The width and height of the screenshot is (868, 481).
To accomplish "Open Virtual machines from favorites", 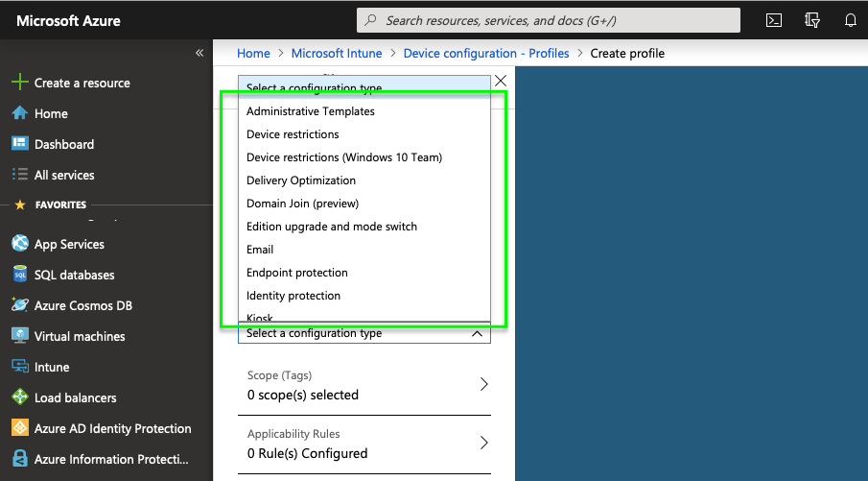I will (x=80, y=336).
